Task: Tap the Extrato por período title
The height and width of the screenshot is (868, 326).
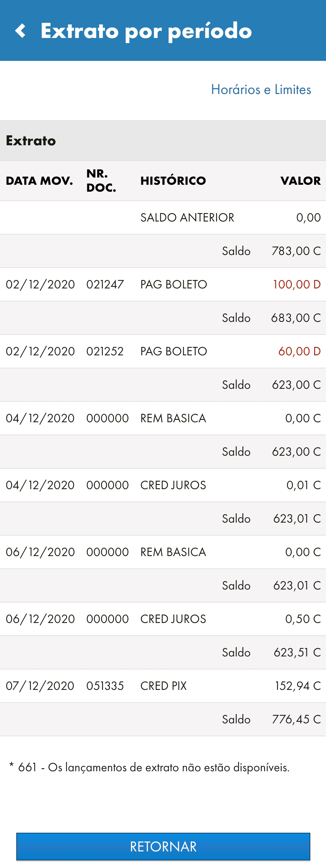Action: [x=146, y=31]
